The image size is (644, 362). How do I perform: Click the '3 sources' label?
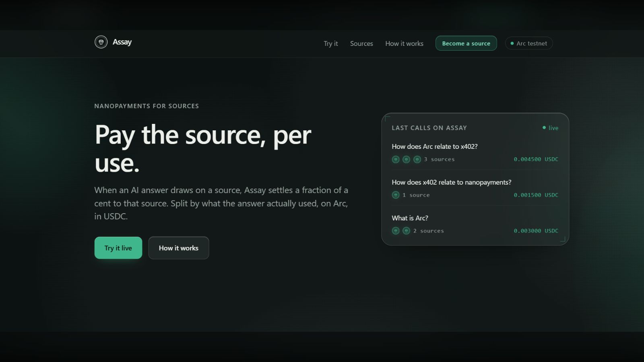point(439,159)
